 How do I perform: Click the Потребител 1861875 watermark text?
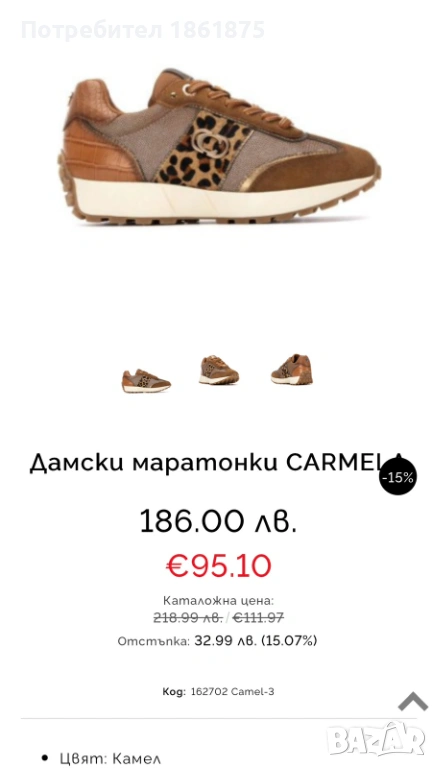pos(143,30)
